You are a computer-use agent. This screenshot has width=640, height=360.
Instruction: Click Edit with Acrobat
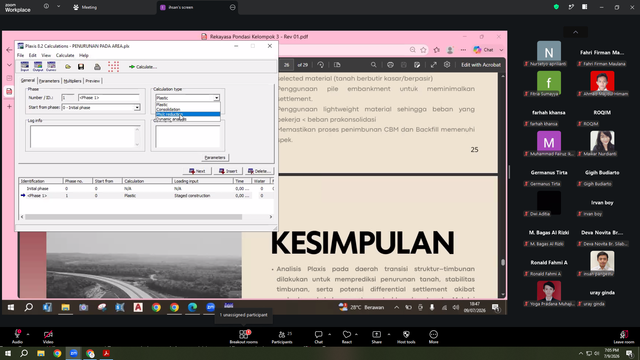480,65
